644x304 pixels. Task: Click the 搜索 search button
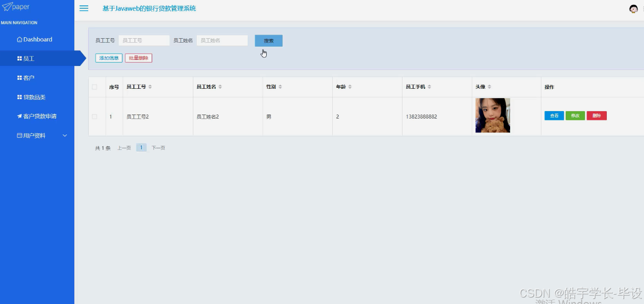pyautogui.click(x=269, y=41)
